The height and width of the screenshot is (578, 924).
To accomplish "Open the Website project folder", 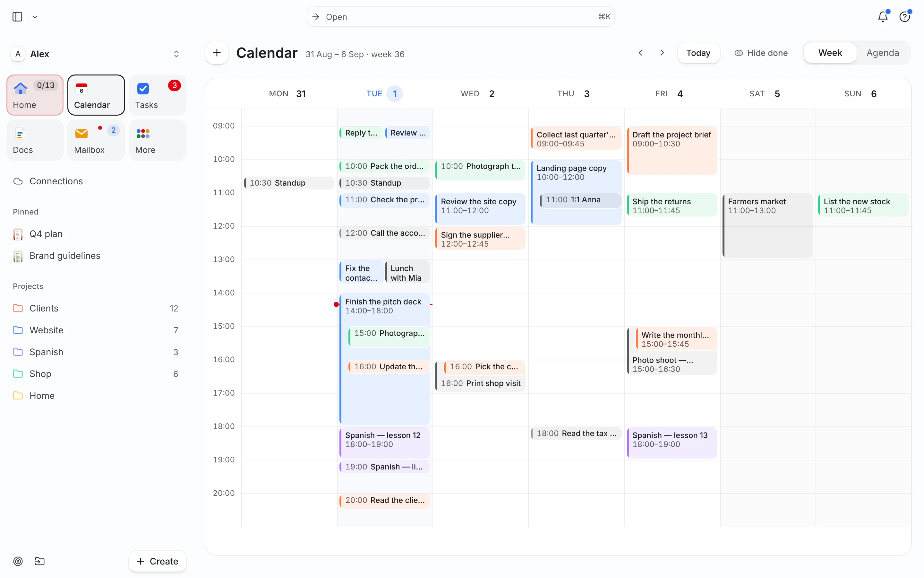I will pyautogui.click(x=96, y=330).
